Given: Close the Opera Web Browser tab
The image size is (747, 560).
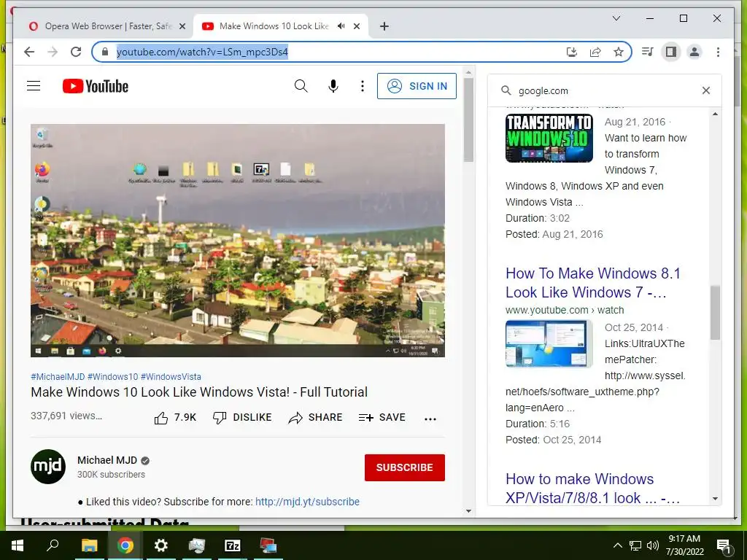Looking at the screenshot, I should (x=182, y=26).
